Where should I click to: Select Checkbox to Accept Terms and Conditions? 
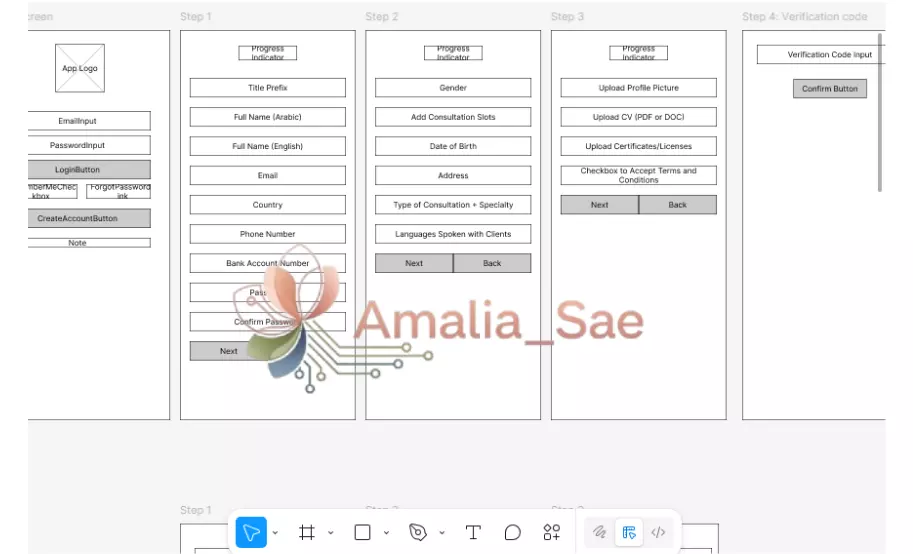coord(639,175)
